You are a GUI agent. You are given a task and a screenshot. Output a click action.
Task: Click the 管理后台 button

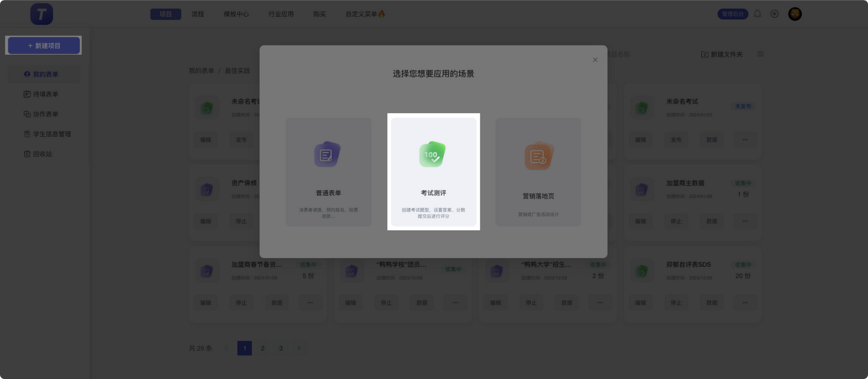pyautogui.click(x=733, y=14)
